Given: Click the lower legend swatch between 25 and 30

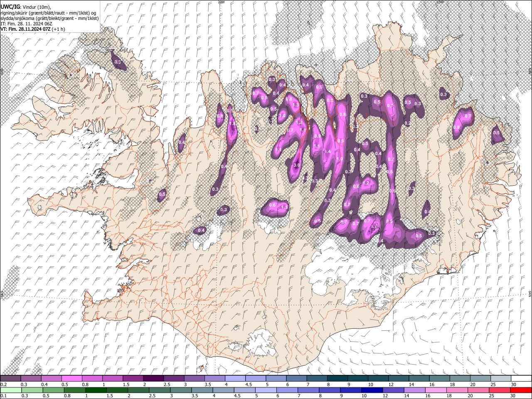Looking at the screenshot, I should tap(500, 390).
